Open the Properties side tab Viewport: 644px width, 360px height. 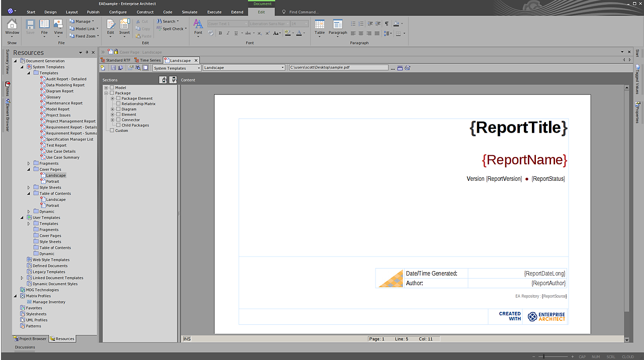click(637, 112)
